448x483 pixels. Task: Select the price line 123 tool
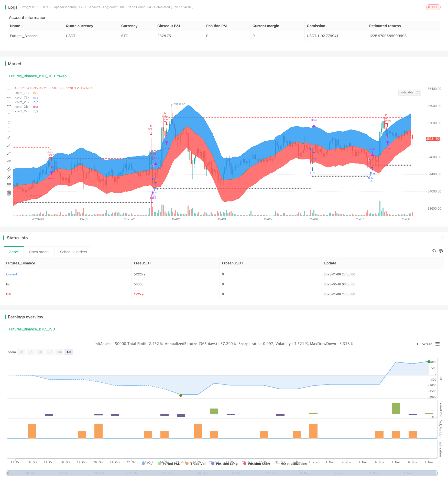pyautogui.click(x=9, y=161)
